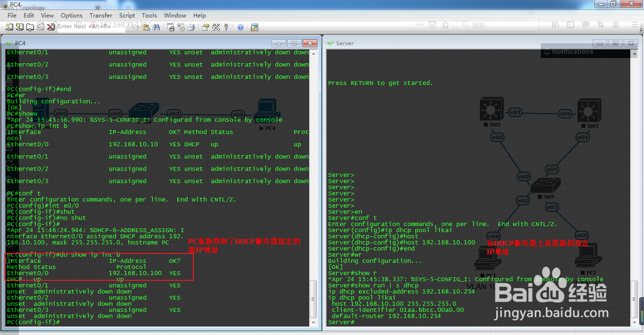Click the blue Help question mark icon
This screenshot has width=644, height=335.
click(240, 27)
